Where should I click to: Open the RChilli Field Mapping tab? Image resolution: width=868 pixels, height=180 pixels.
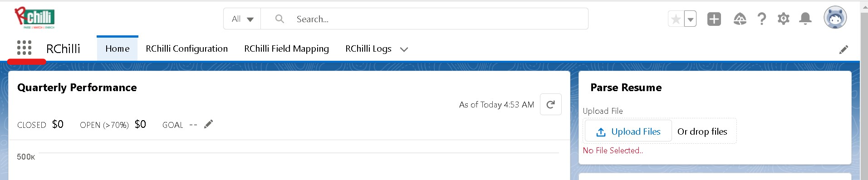click(x=286, y=49)
